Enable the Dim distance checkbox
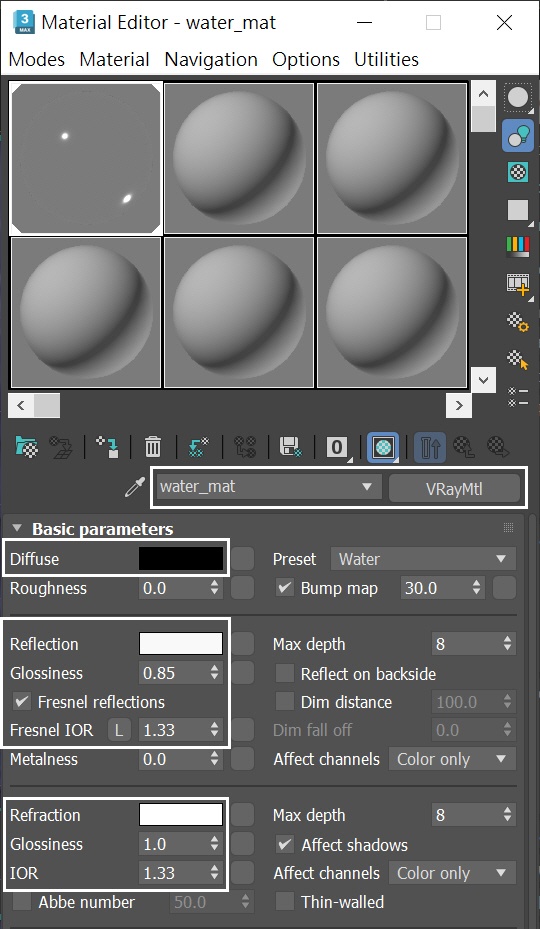The height and width of the screenshot is (929, 540). pyautogui.click(x=285, y=702)
